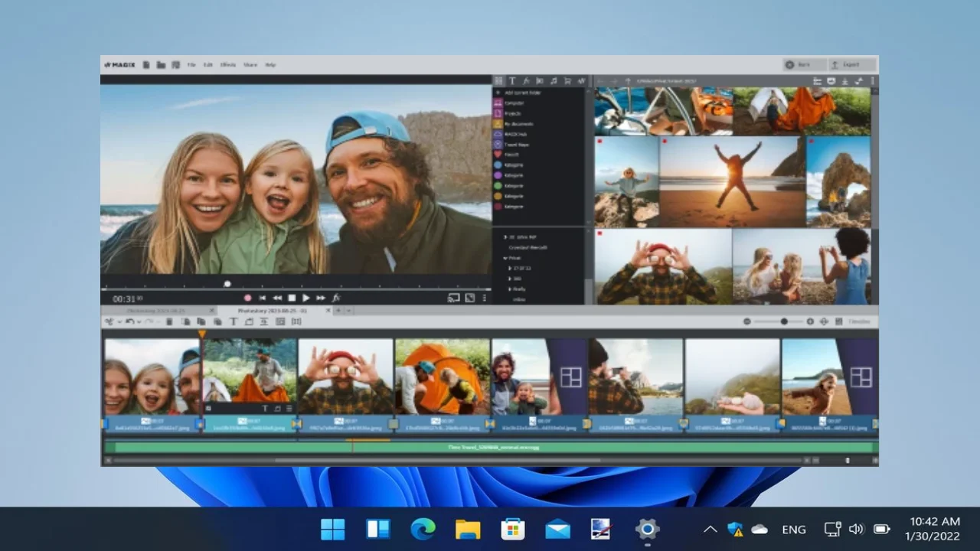Select the jumping person sunset thumbnail
980x551 pixels.
pos(733,181)
